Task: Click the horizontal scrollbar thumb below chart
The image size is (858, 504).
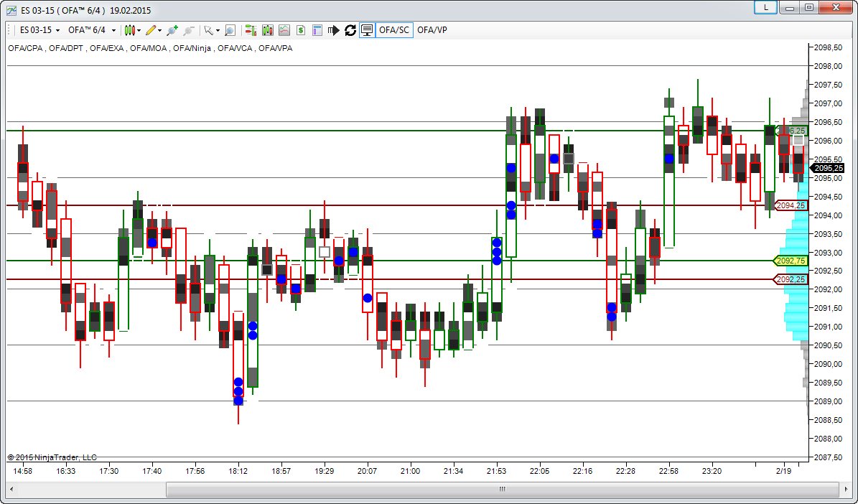Action: pos(502,490)
